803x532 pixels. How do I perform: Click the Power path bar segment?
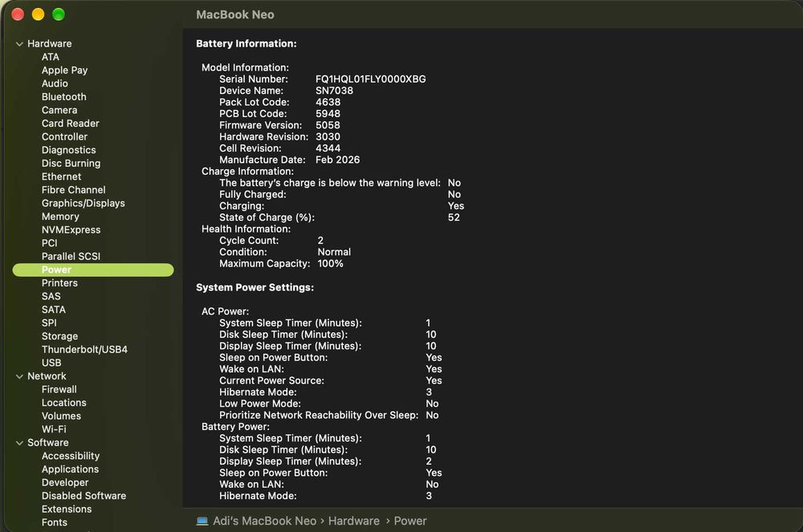point(410,521)
